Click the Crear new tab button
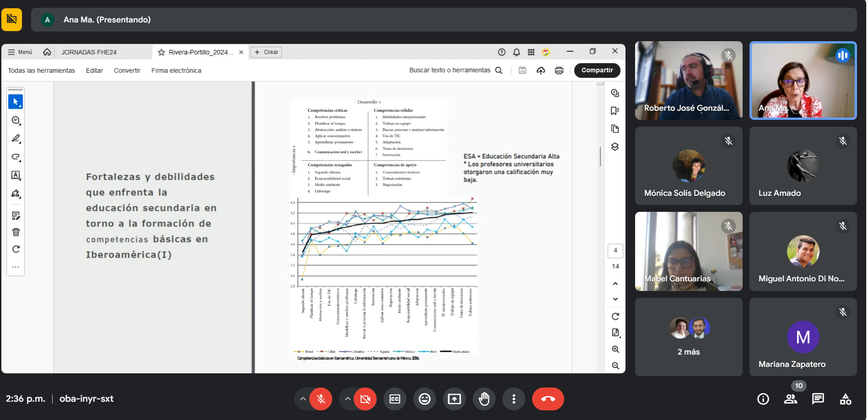The height and width of the screenshot is (420, 868). 266,52
